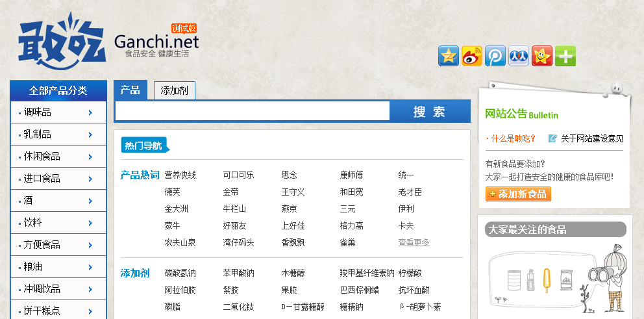Click 雀巢 keyword

(348, 242)
